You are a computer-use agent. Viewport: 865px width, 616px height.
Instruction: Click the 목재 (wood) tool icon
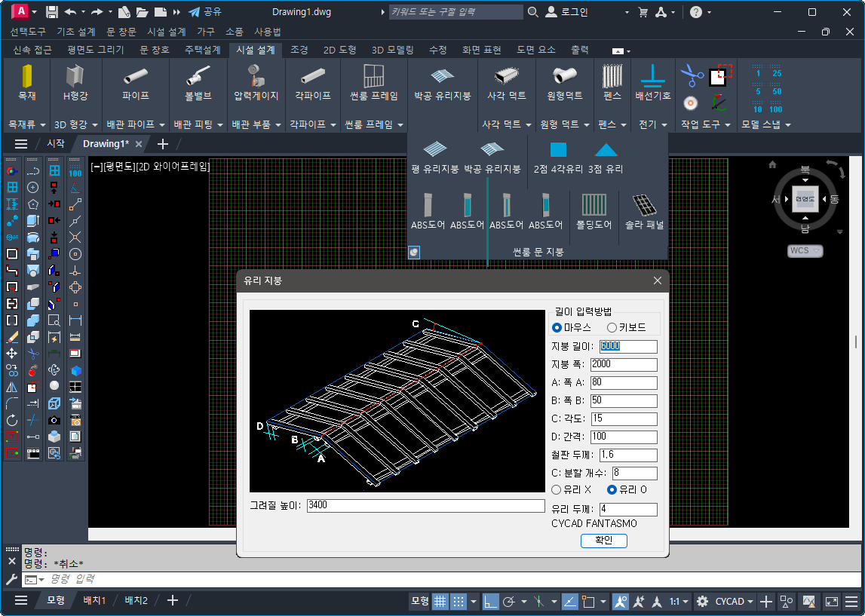27,76
